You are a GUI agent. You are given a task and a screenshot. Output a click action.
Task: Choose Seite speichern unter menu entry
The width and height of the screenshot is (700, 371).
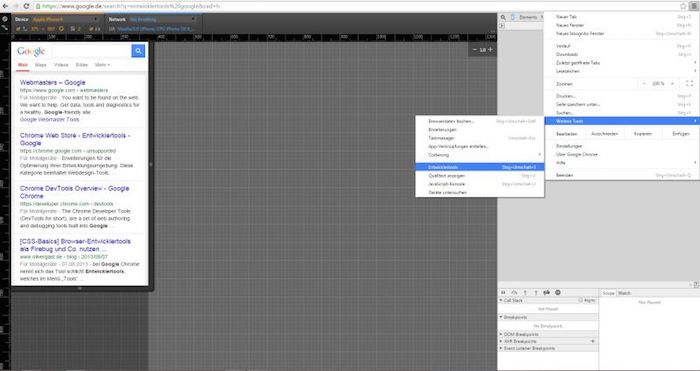[x=621, y=104]
